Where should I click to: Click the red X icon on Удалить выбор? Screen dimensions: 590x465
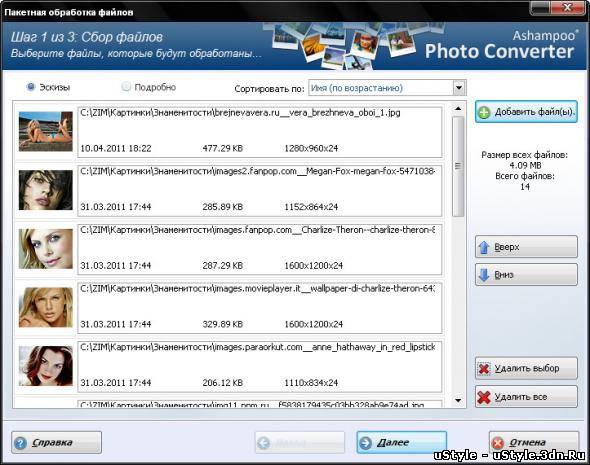(484, 368)
